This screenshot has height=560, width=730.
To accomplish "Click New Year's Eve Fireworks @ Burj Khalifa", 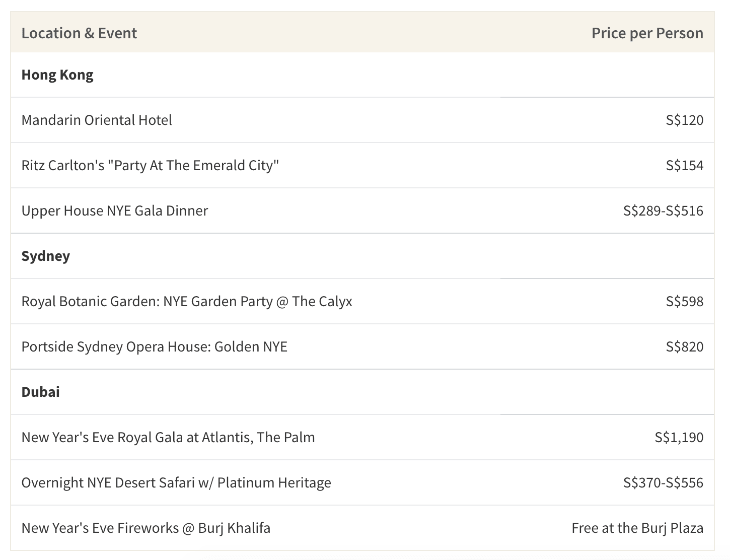I will pos(146,528).
